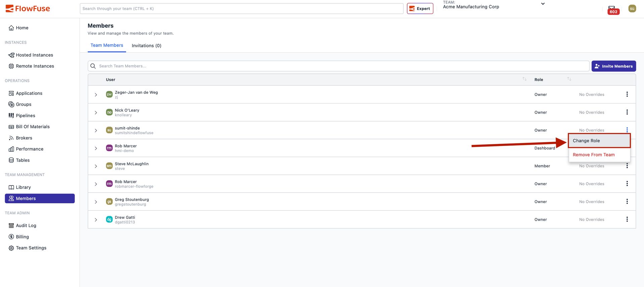Go to Brokers in the sidebar
644x287 pixels.
point(24,138)
